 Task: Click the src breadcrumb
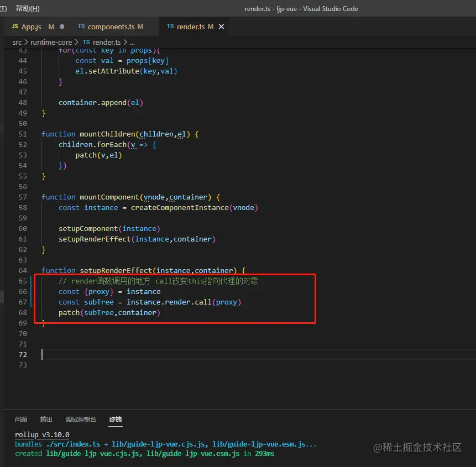point(17,42)
